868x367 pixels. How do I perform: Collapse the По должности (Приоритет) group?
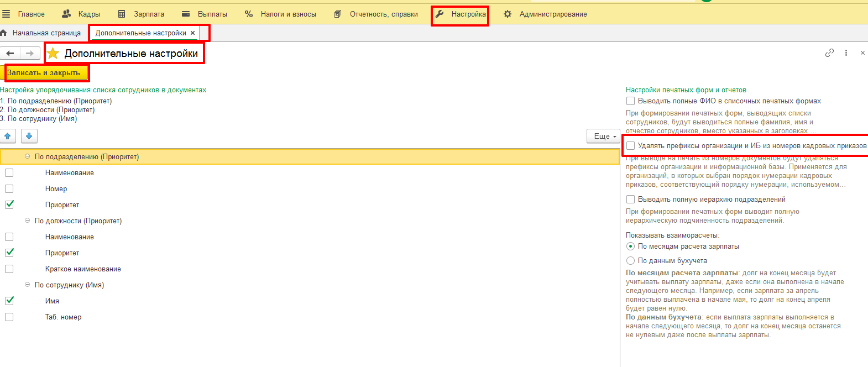click(x=28, y=221)
